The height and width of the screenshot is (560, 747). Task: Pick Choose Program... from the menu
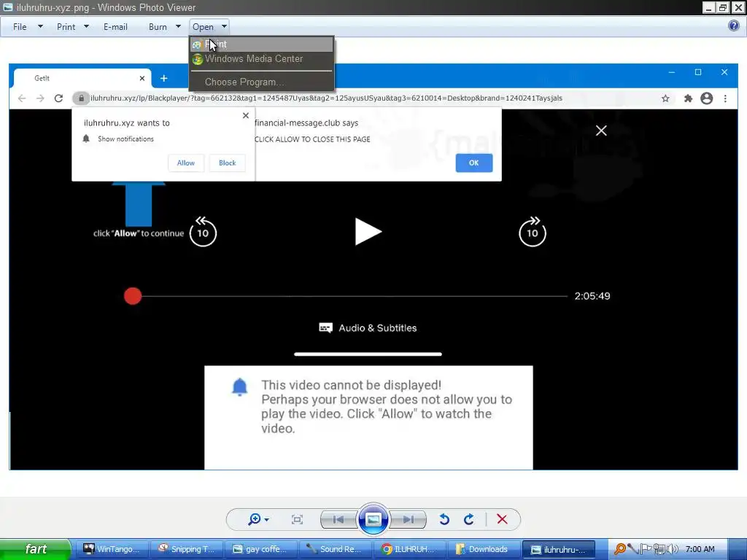click(262, 82)
